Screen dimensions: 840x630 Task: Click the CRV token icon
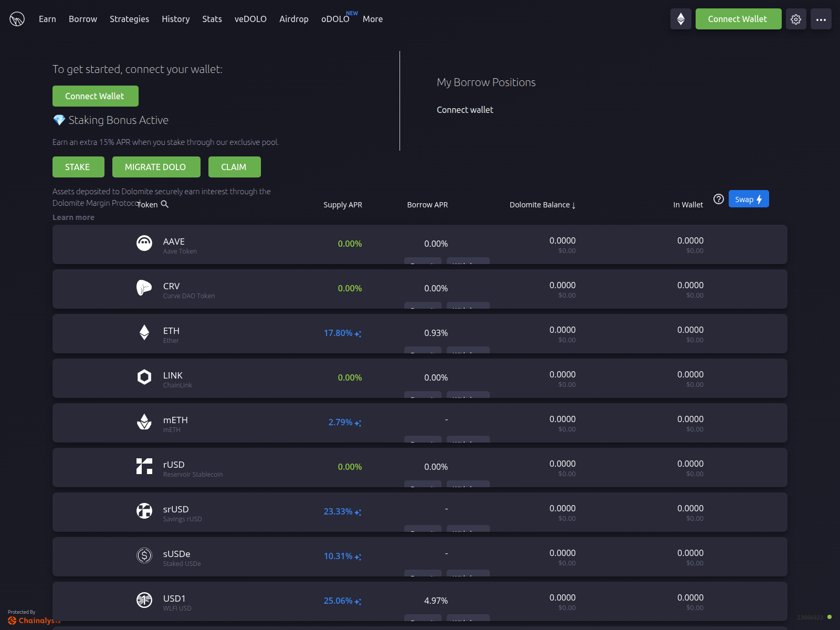144,288
